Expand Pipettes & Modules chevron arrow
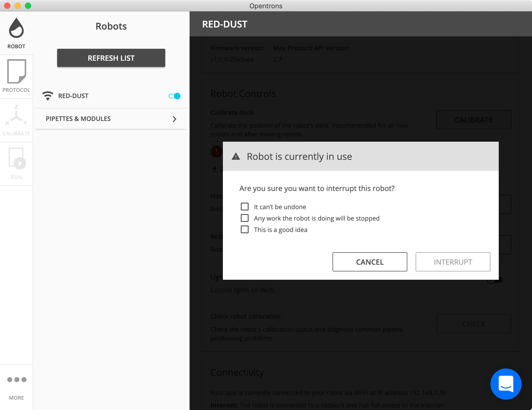Viewport: 532px width, 410px height. pos(175,119)
